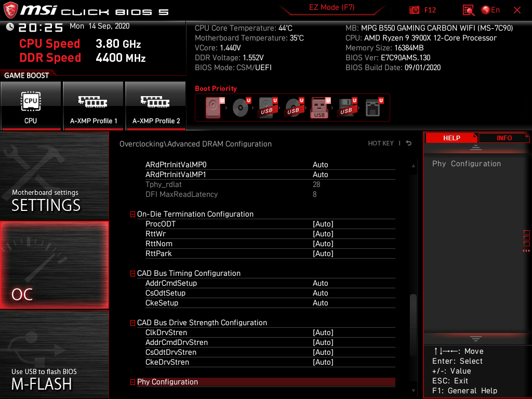Open the OC overclocking section
Viewport: 532px width, 399px height.
[54, 265]
